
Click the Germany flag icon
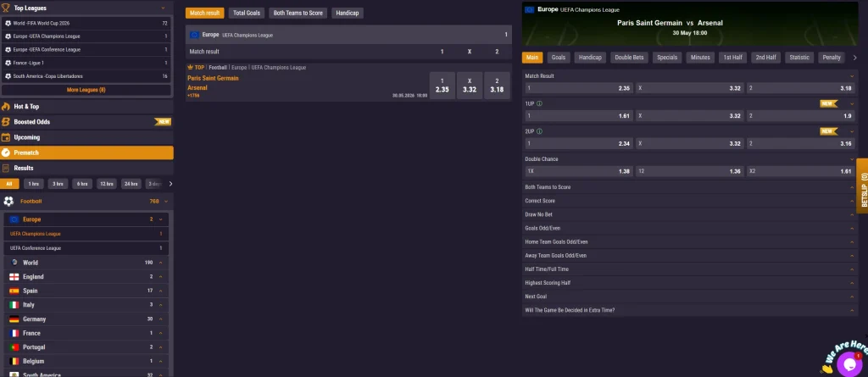coord(14,319)
